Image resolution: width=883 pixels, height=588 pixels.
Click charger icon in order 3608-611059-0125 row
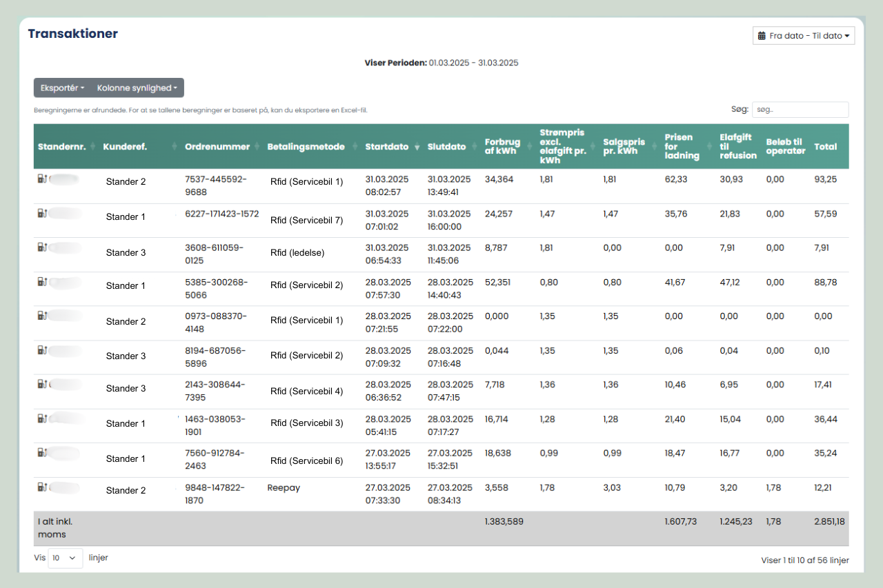click(42, 247)
